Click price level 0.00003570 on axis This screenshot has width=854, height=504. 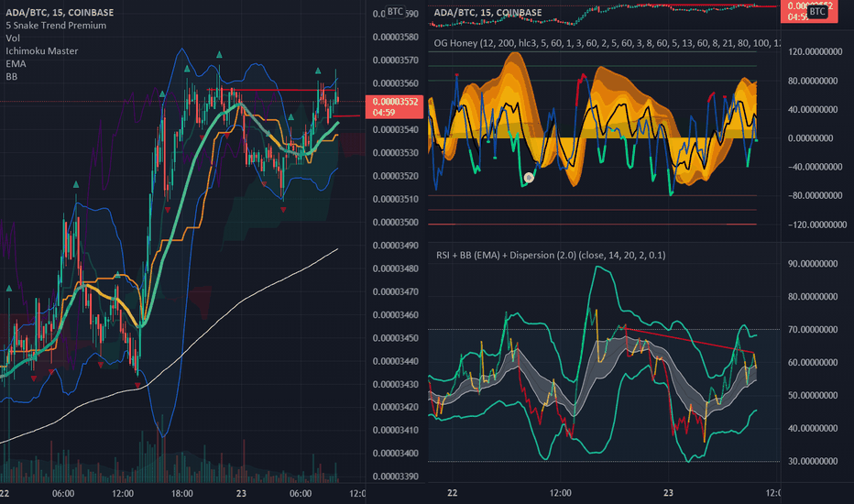396,60
